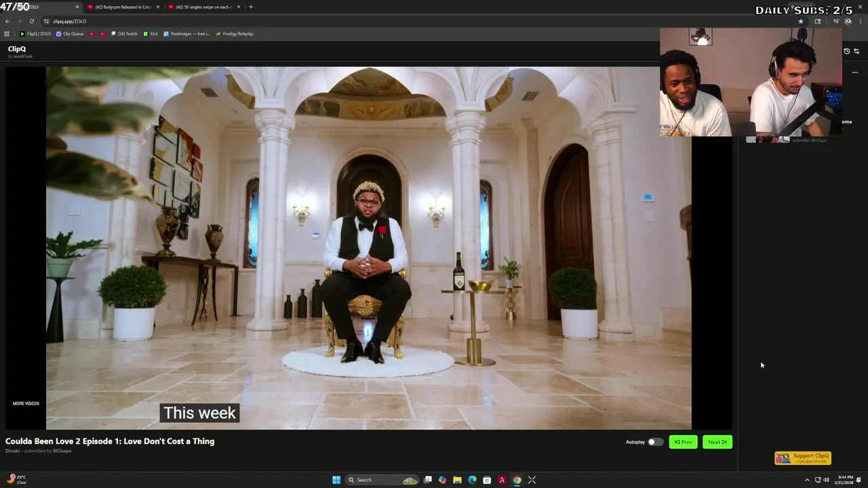Go to previous clip with Prev button

[x=683, y=442]
